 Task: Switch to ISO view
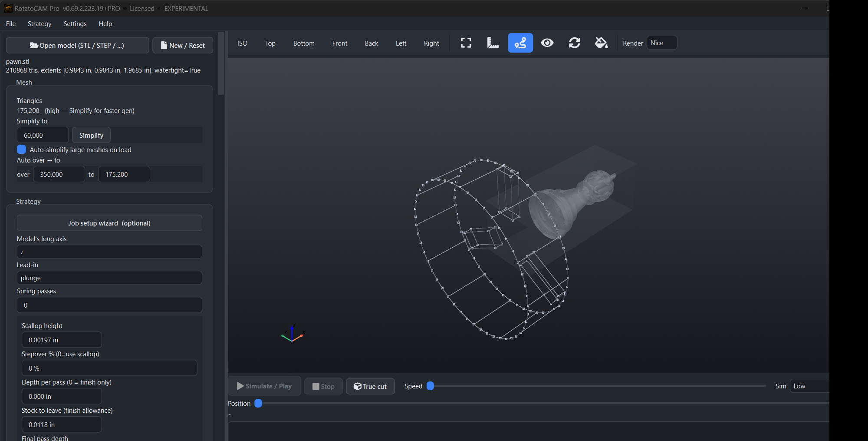242,43
